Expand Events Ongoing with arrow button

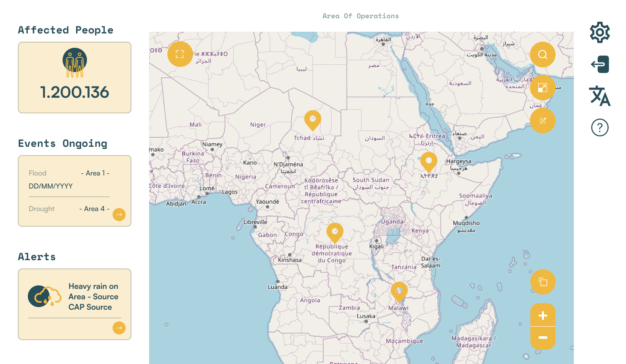pyautogui.click(x=119, y=214)
